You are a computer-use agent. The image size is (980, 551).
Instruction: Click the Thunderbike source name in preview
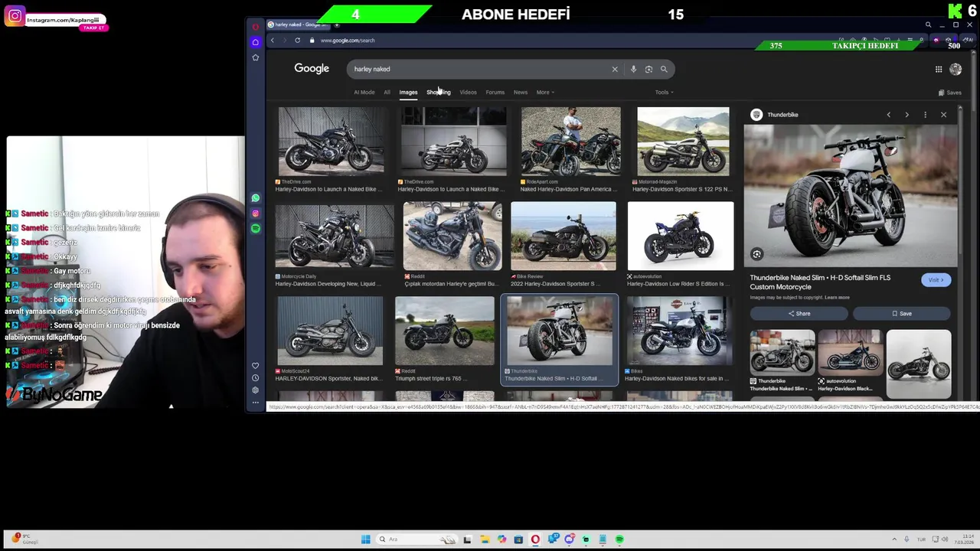782,115
